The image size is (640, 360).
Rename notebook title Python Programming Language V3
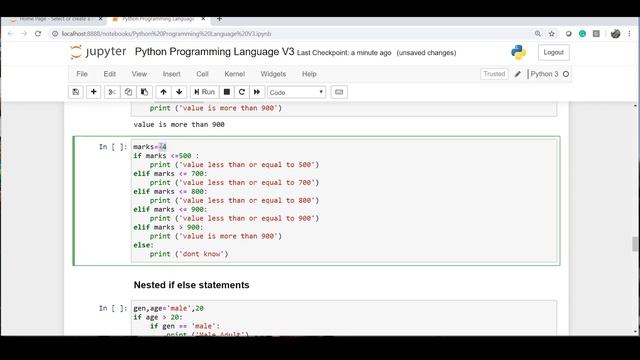[214, 52]
